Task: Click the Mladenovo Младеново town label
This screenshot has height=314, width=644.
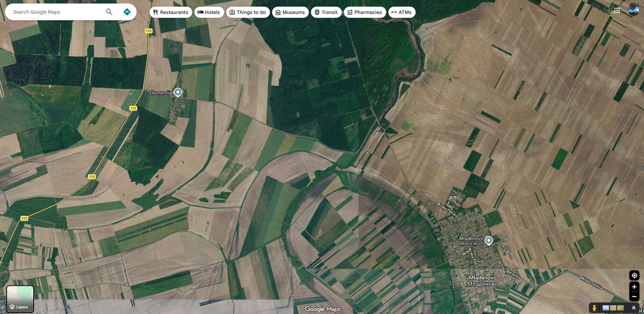Action: [x=482, y=281]
